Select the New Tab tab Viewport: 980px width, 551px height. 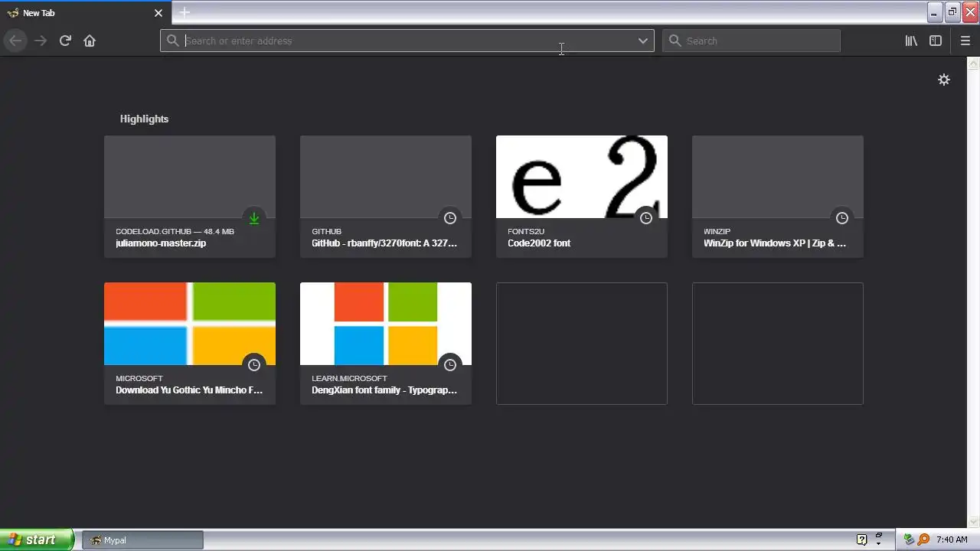tap(84, 13)
